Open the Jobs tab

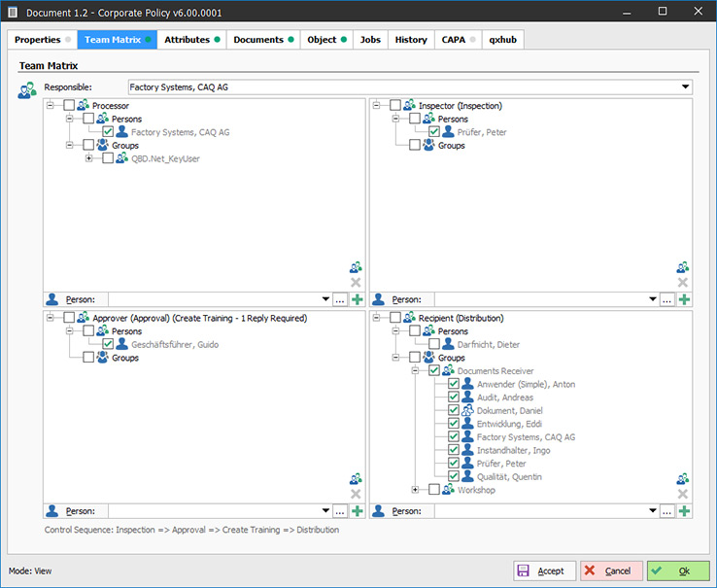tap(370, 40)
